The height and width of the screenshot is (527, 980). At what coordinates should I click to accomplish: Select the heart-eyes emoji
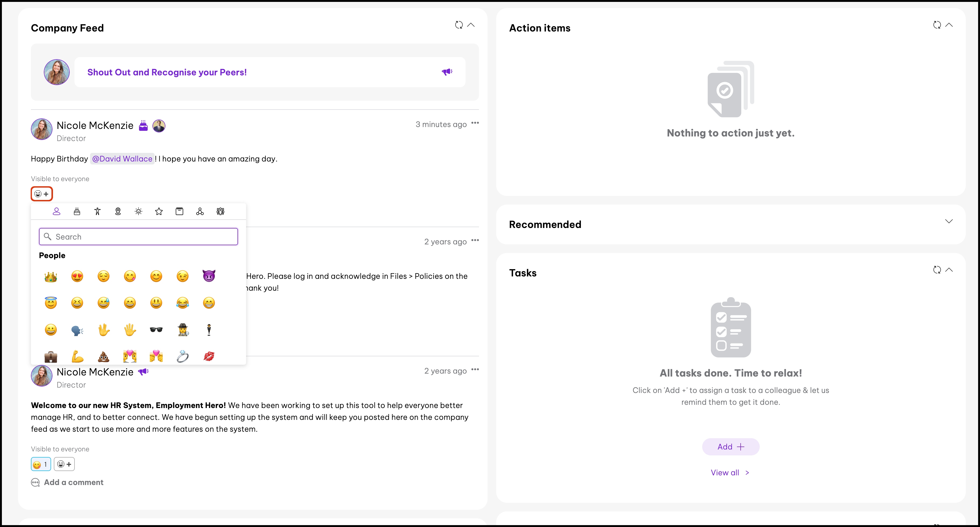tap(77, 276)
